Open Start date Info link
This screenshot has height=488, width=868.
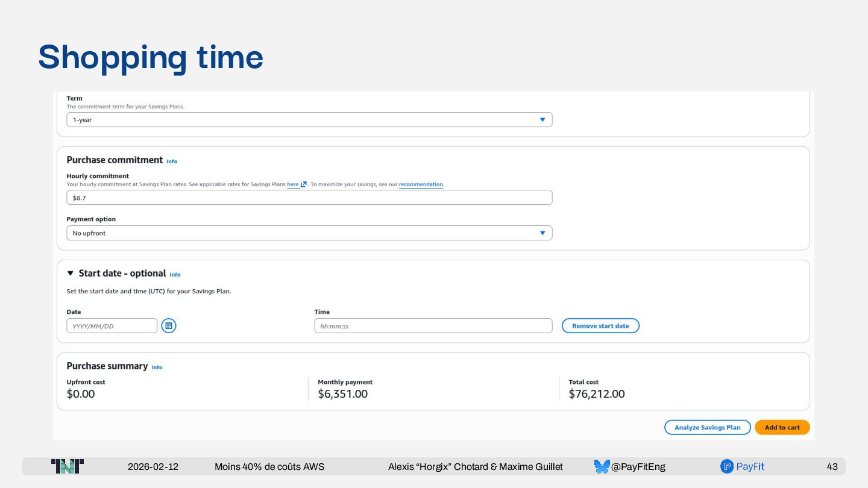click(175, 275)
